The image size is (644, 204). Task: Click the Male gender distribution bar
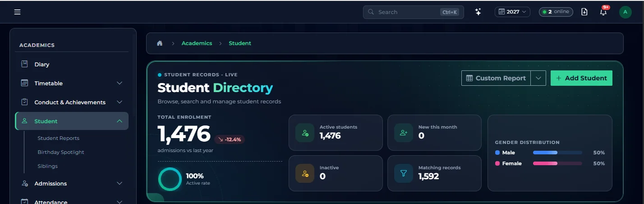557,153
